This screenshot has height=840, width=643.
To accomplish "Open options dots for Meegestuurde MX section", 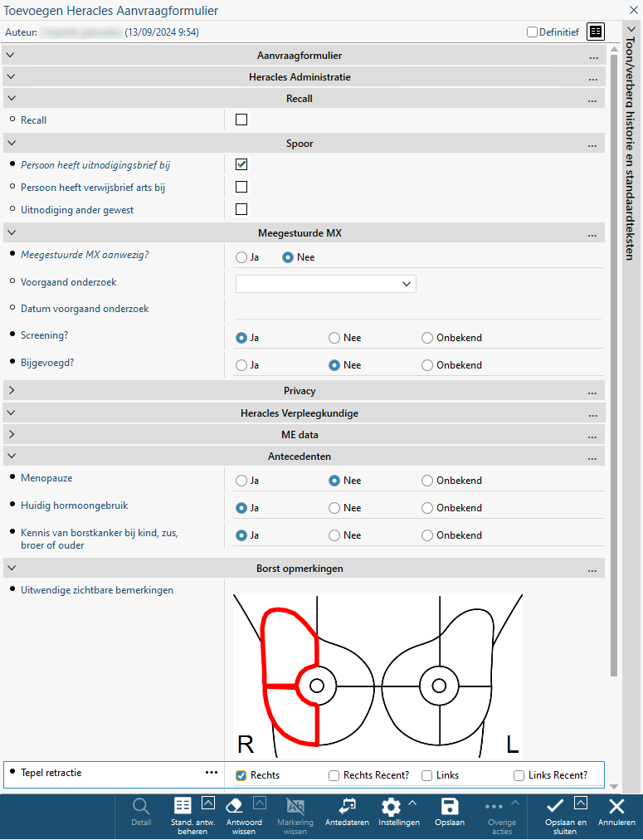I will click(592, 235).
